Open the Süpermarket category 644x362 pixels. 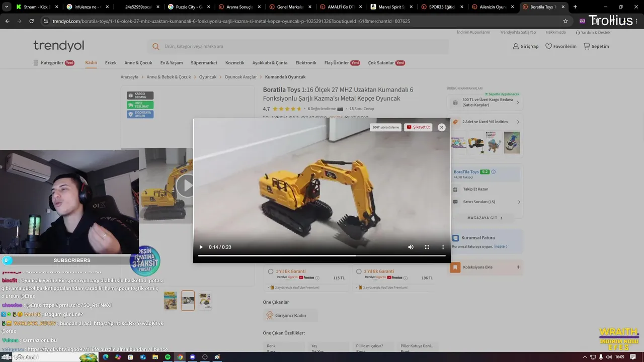tap(204, 63)
